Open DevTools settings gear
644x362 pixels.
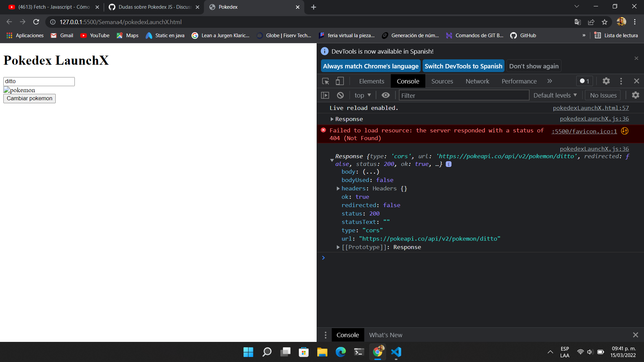click(606, 81)
